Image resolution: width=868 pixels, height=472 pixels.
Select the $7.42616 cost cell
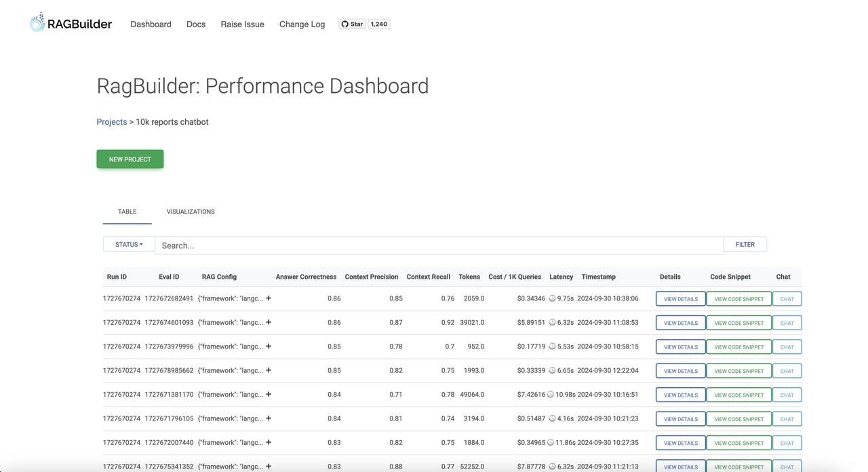tap(531, 395)
